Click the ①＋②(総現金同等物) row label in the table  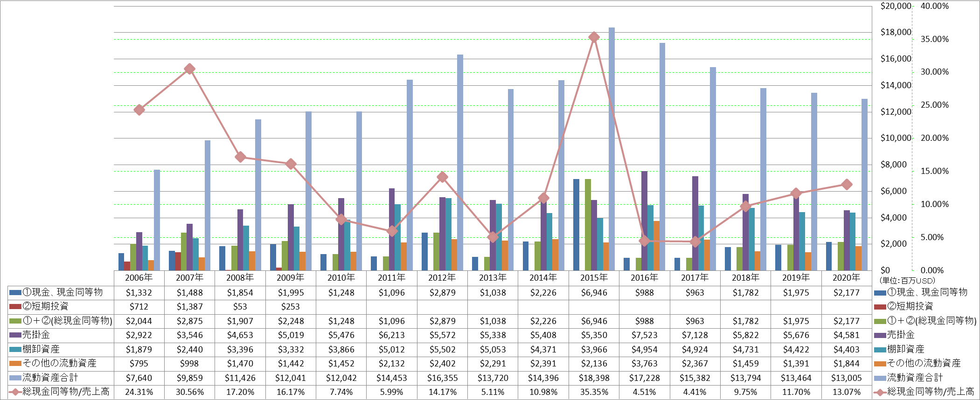pos(68,321)
